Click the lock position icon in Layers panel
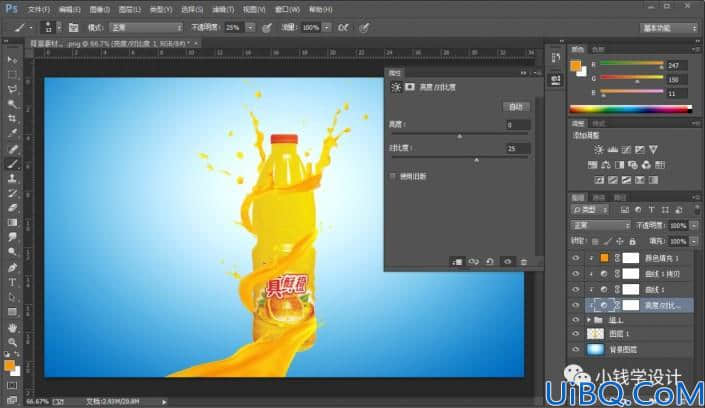The width and height of the screenshot is (705, 408). point(620,242)
